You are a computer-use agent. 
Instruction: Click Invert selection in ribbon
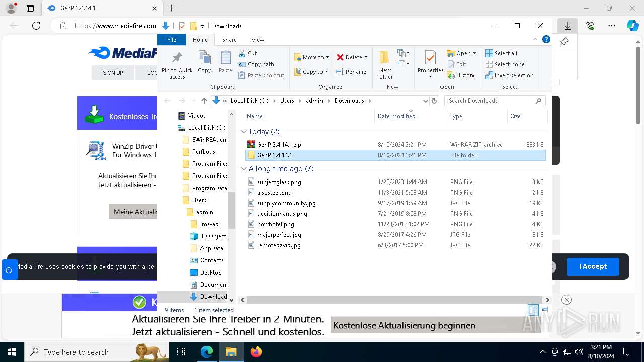(509, 75)
